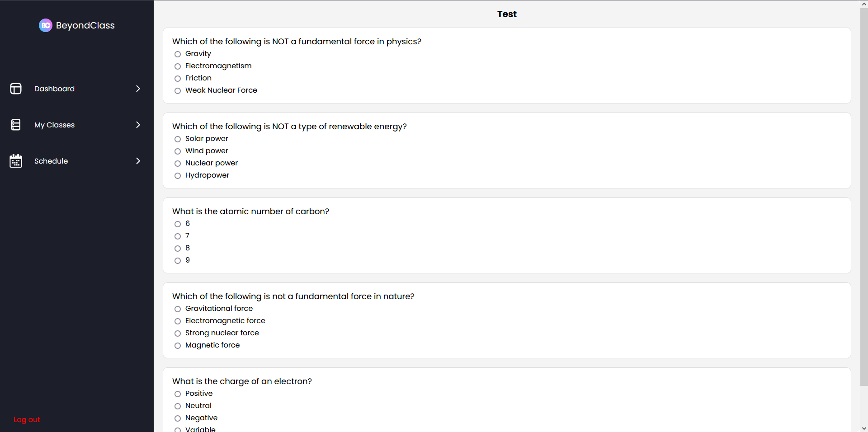Click the Dashboard layout icon
The height and width of the screenshot is (432, 868).
pyautogui.click(x=16, y=89)
